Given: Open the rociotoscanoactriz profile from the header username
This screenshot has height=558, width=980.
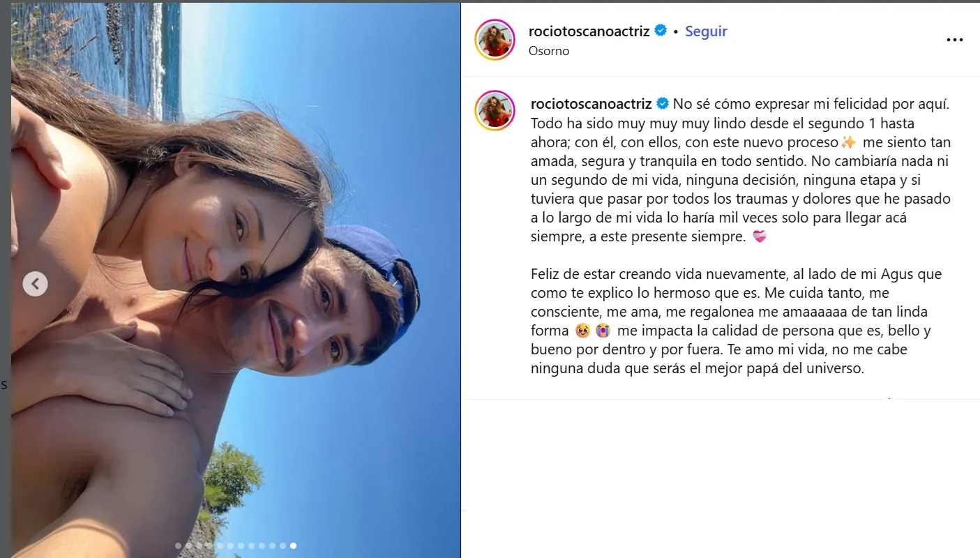Looking at the screenshot, I should (x=589, y=31).
